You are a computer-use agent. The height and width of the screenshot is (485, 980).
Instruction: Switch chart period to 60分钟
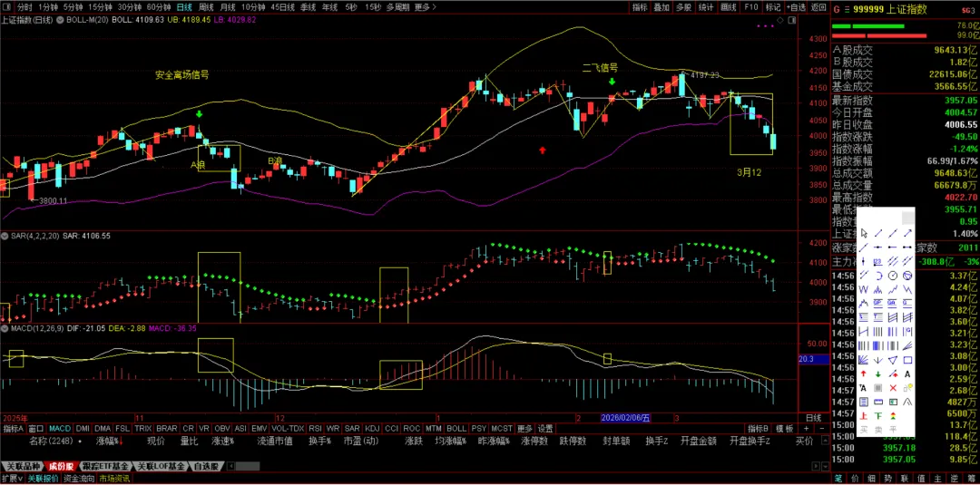click(x=159, y=7)
